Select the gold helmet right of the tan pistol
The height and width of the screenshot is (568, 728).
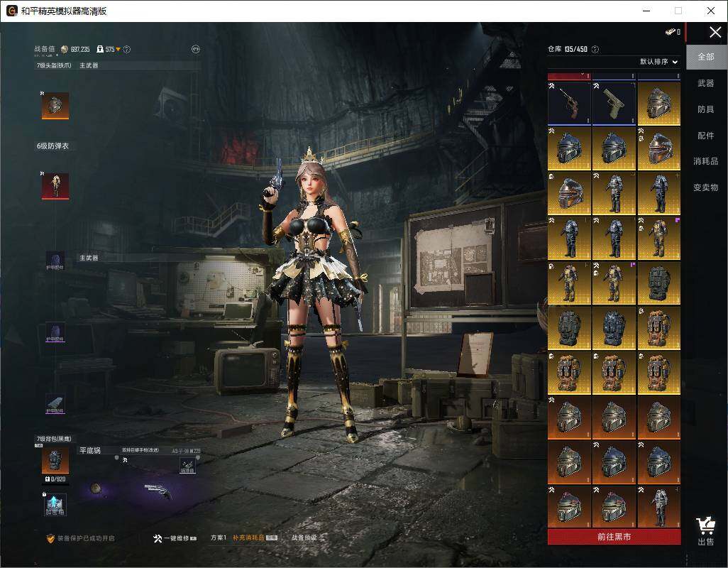click(658, 104)
